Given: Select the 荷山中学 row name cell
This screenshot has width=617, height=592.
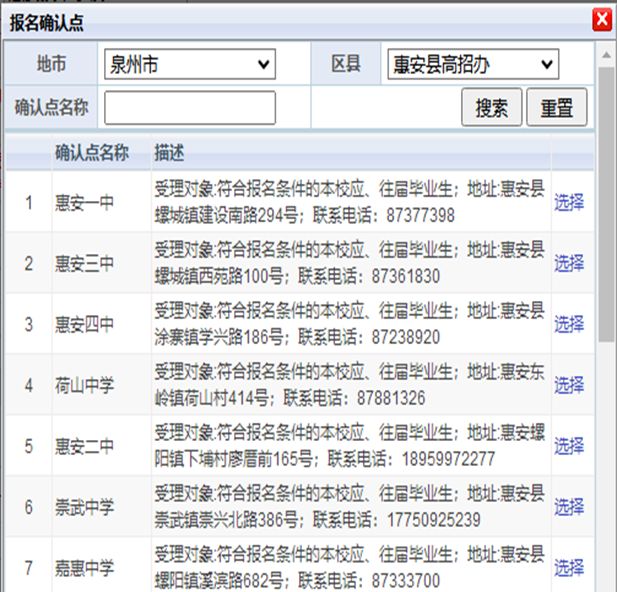Looking at the screenshot, I should tap(84, 385).
